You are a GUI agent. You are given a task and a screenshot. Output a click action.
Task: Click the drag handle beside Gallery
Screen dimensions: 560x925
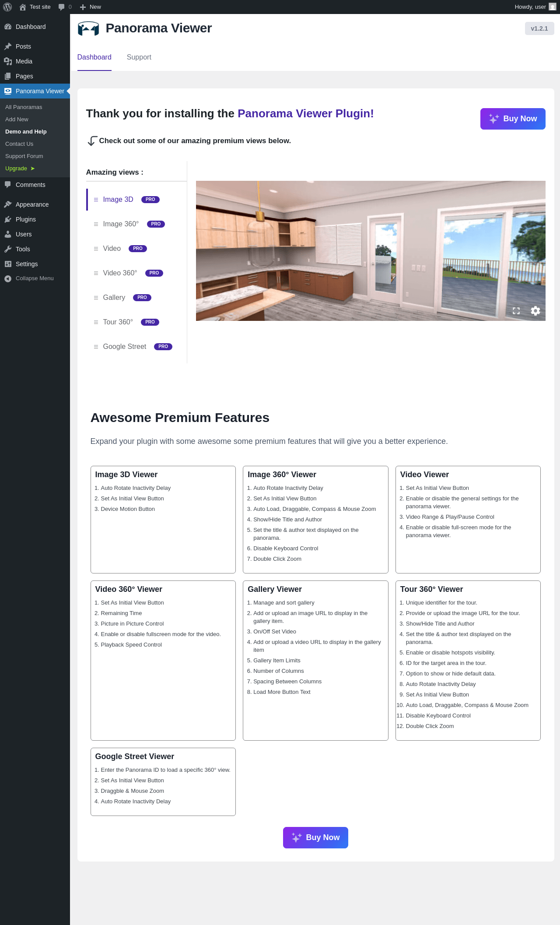(x=96, y=298)
